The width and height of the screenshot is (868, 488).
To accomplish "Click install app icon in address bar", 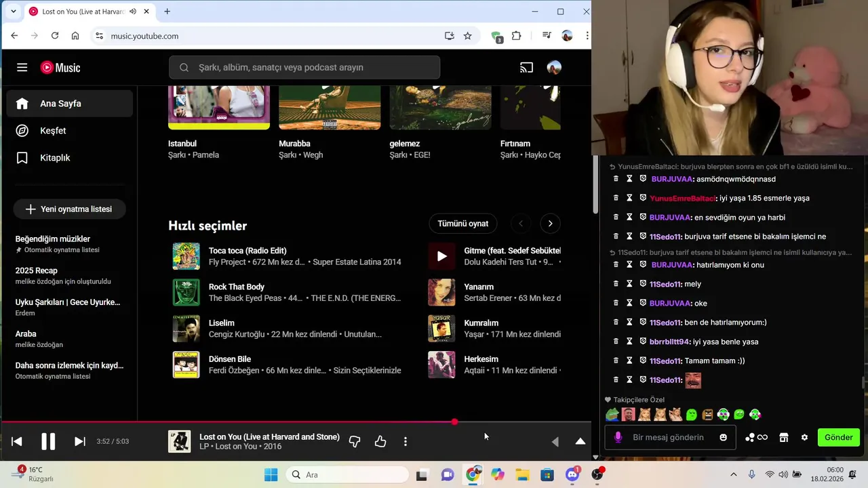I will click(449, 36).
